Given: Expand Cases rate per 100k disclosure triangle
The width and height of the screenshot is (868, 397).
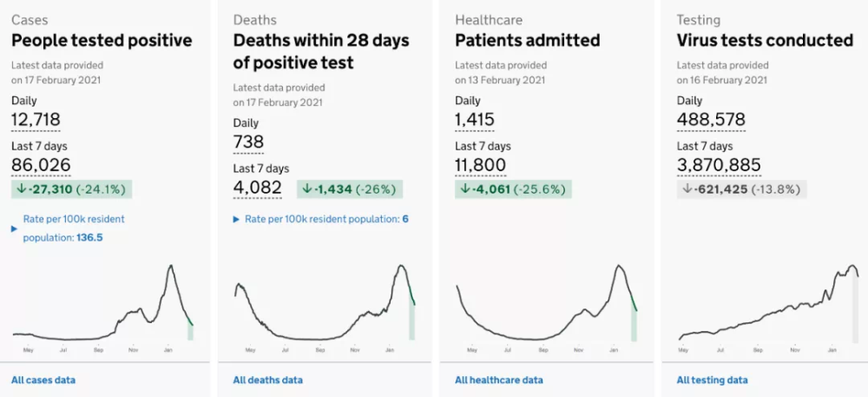Looking at the screenshot, I should coord(14,228).
